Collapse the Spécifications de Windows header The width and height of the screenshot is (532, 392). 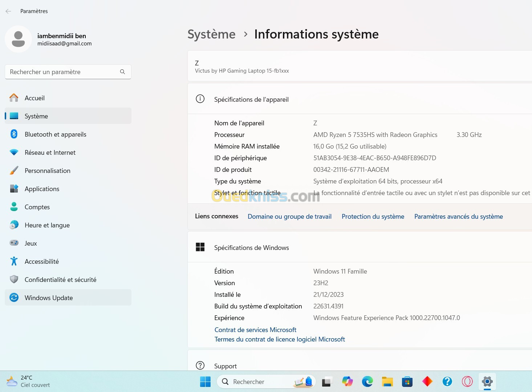360,247
